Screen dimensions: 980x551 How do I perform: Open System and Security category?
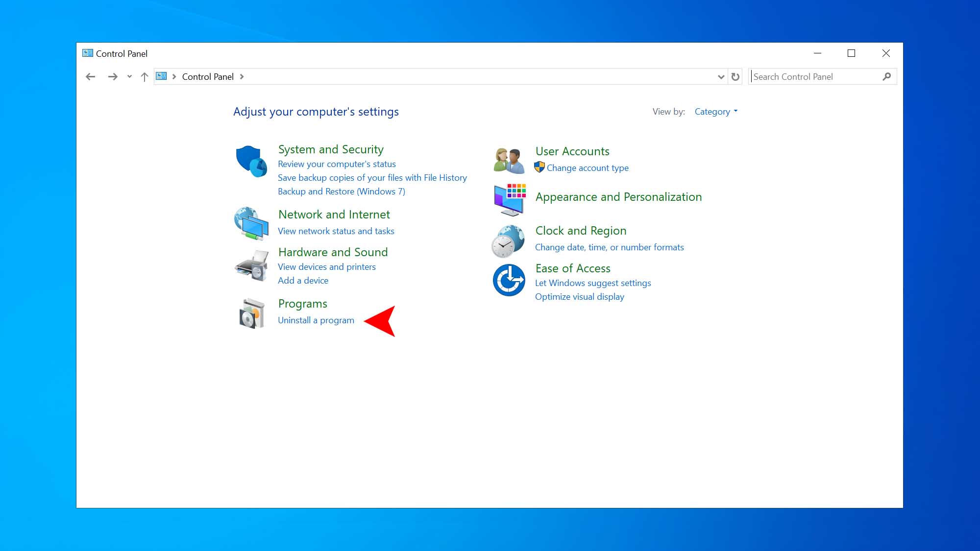point(331,149)
